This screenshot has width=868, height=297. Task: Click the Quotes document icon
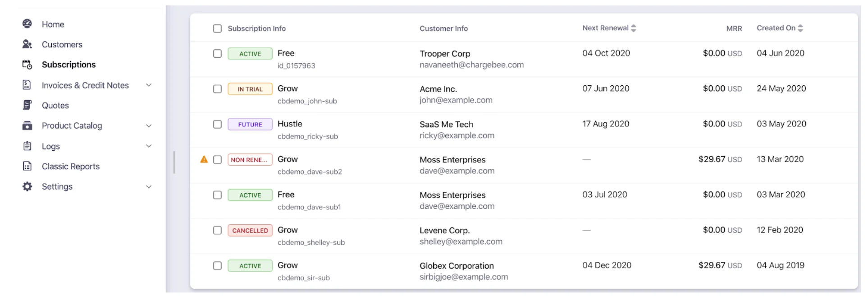coord(27,105)
